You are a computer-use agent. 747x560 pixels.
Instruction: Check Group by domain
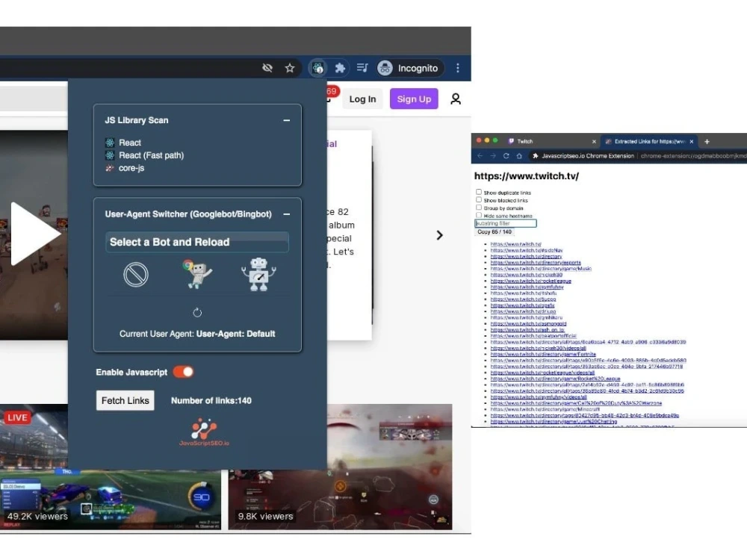pos(479,207)
